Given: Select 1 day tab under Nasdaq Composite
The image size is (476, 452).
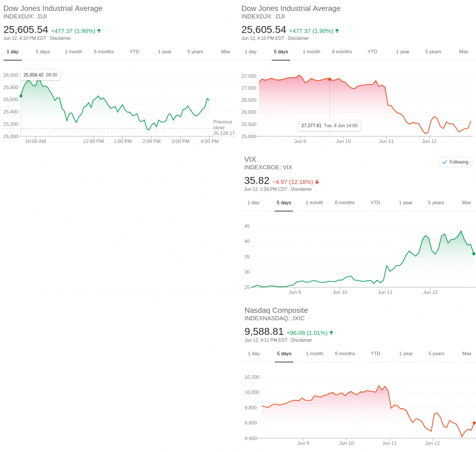Looking at the screenshot, I should click(x=254, y=353).
